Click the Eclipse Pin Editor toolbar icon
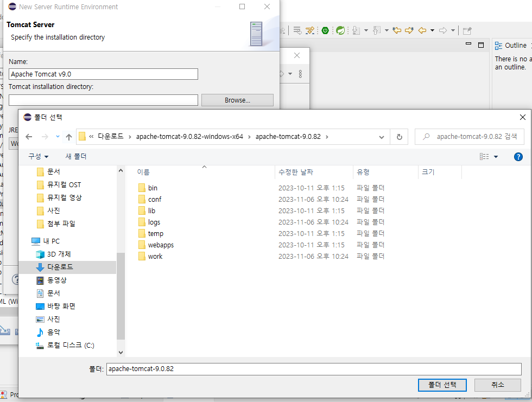532x402 pixels. point(467,30)
